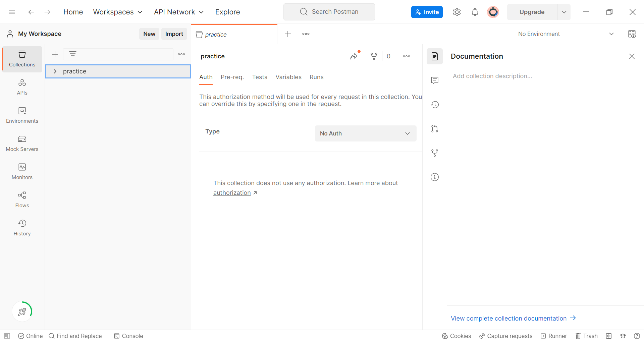The height and width of the screenshot is (342, 644).
Task: Open the Upgrade dropdown arrow
Action: [564, 12]
